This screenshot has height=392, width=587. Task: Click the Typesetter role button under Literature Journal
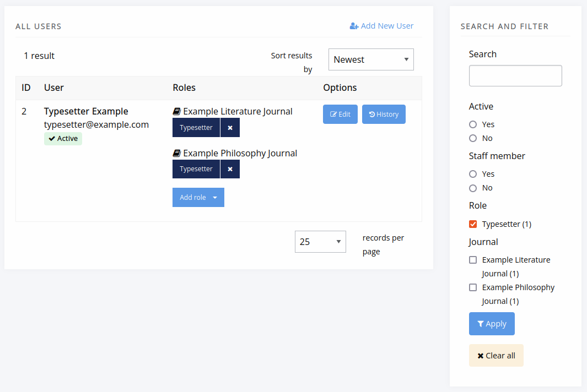pos(196,128)
